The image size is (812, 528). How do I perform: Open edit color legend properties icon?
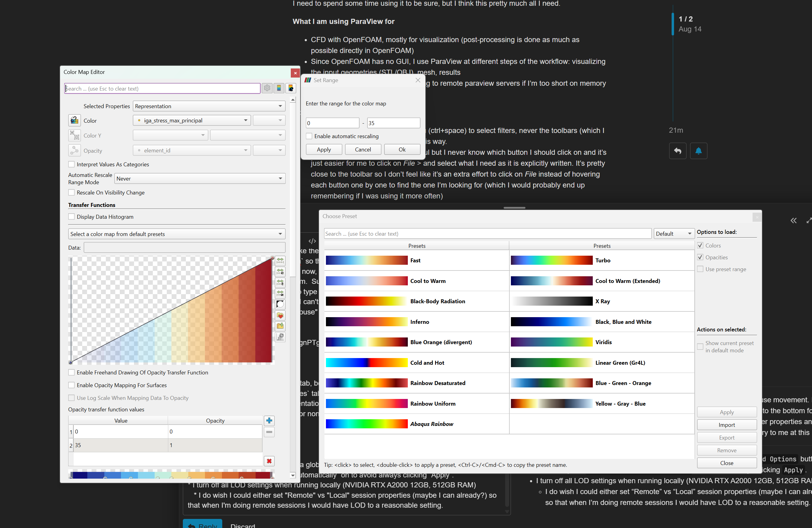point(291,88)
